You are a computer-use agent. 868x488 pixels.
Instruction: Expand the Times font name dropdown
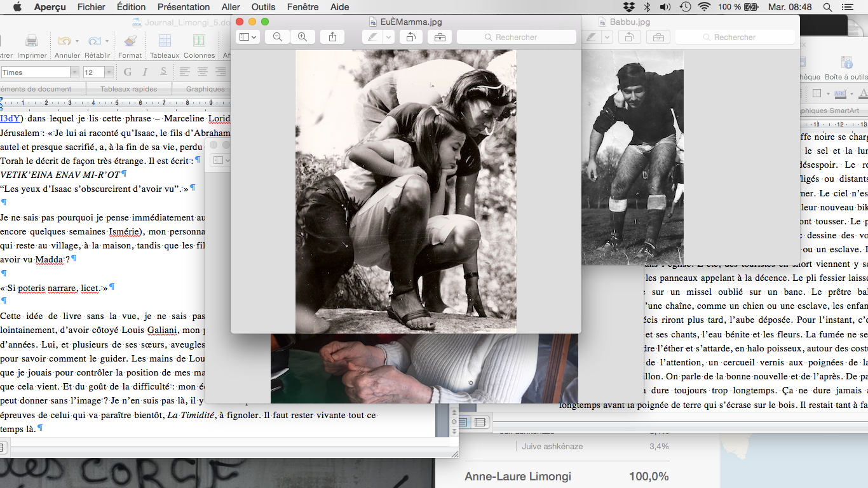point(74,72)
